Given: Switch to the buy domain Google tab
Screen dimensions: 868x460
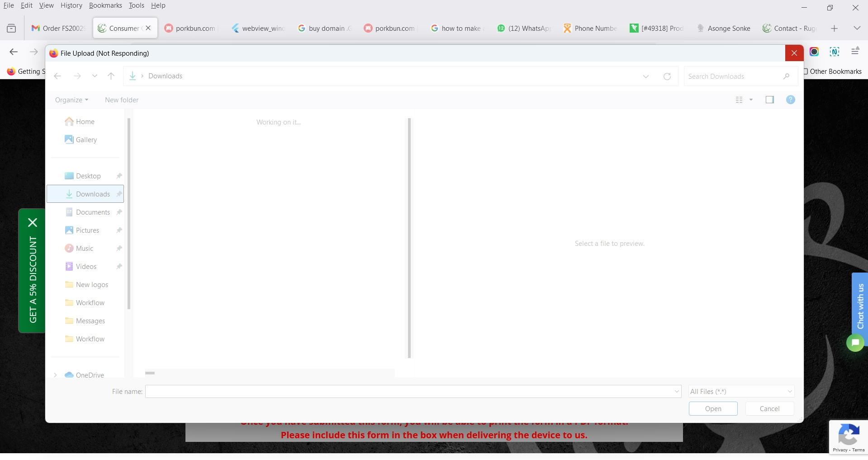Looking at the screenshot, I should pos(325,28).
